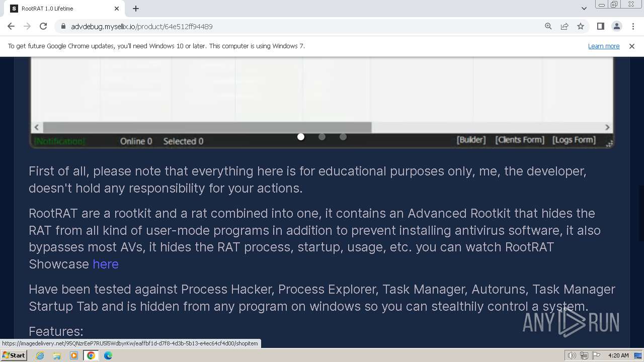The height and width of the screenshot is (362, 644).
Task: Close the RootRAT 1.0 Lifetime tab
Action: tap(117, 9)
